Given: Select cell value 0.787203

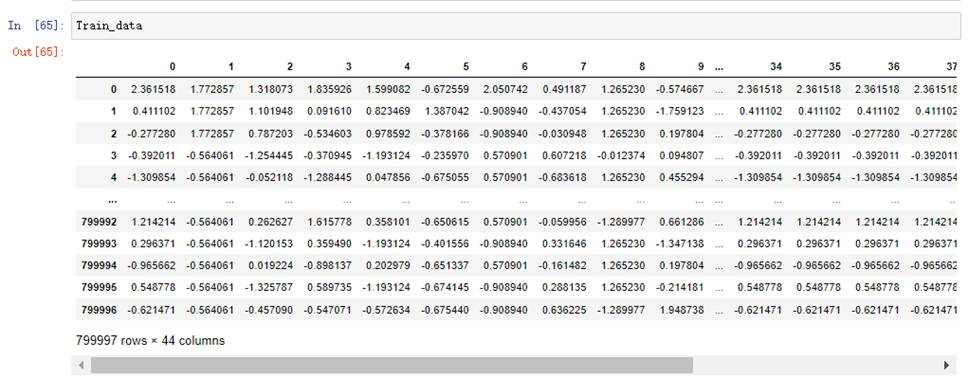Looking at the screenshot, I should pyautogui.click(x=271, y=133).
